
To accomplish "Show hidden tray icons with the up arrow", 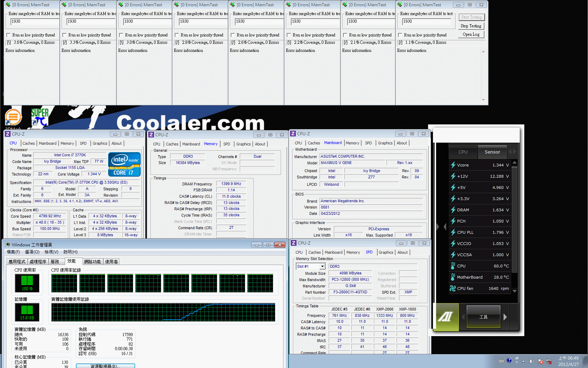I will [x=524, y=361].
